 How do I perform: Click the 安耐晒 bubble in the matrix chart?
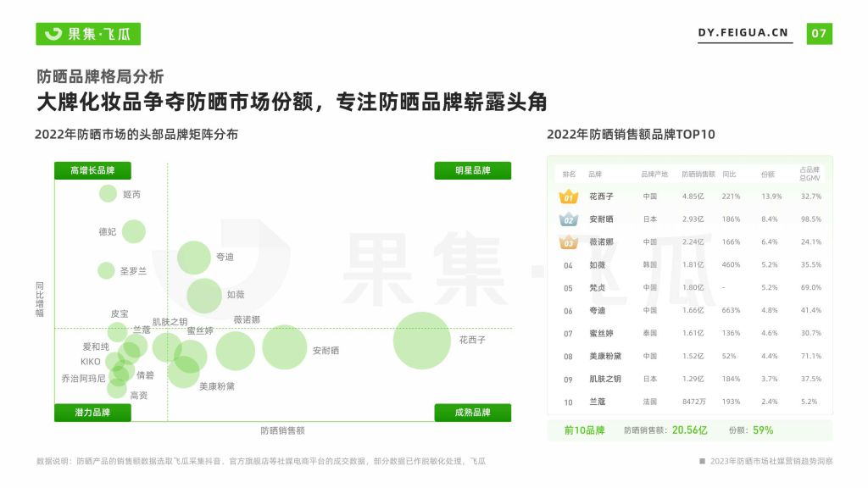tap(285, 347)
